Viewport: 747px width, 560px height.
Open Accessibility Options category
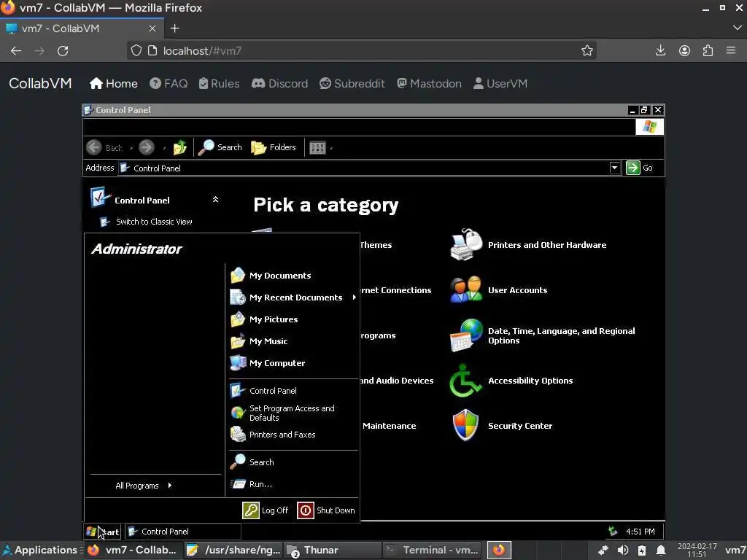tap(511, 381)
